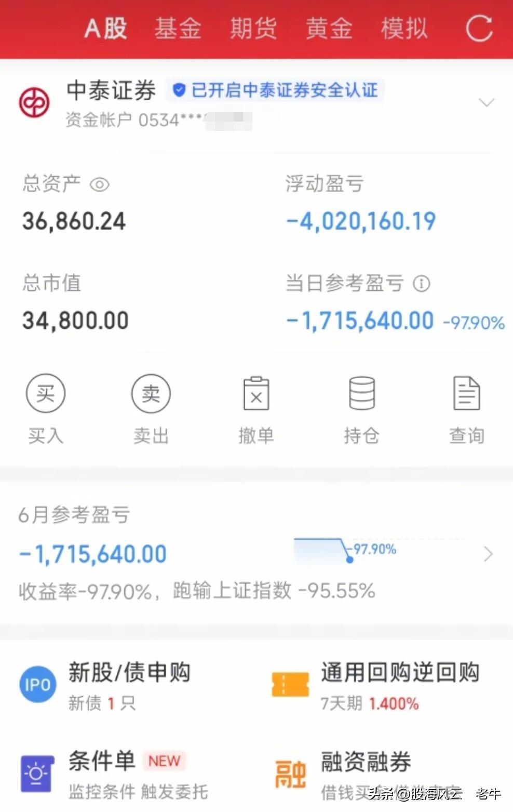Tap the -97.90% daily loss percentage
Screen dimensions: 513x812
474,323
